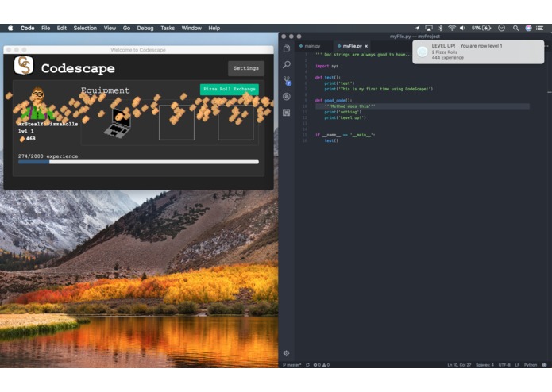
Task: Click the Bluetooth icon in menu bar
Action: tap(440, 28)
